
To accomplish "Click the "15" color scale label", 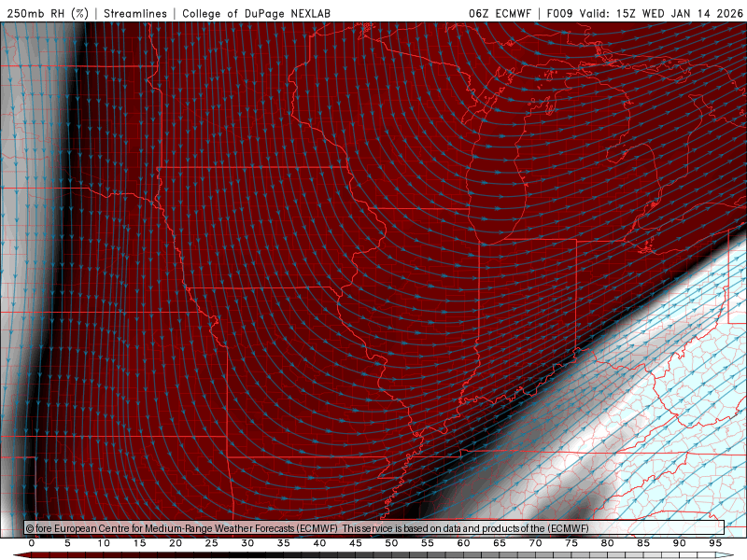I will pyautogui.click(x=139, y=543).
